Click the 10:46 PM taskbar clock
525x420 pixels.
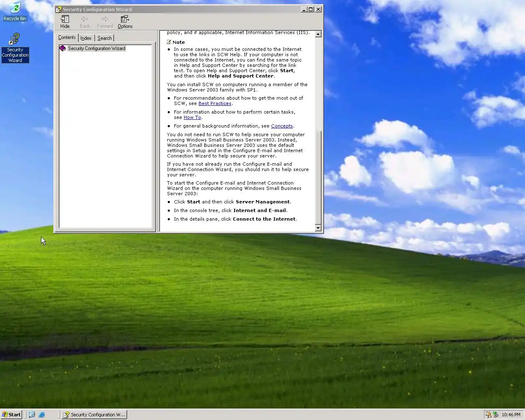coord(511,415)
